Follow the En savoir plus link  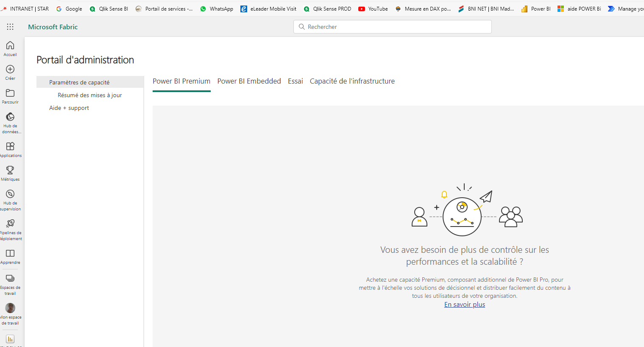(x=465, y=305)
